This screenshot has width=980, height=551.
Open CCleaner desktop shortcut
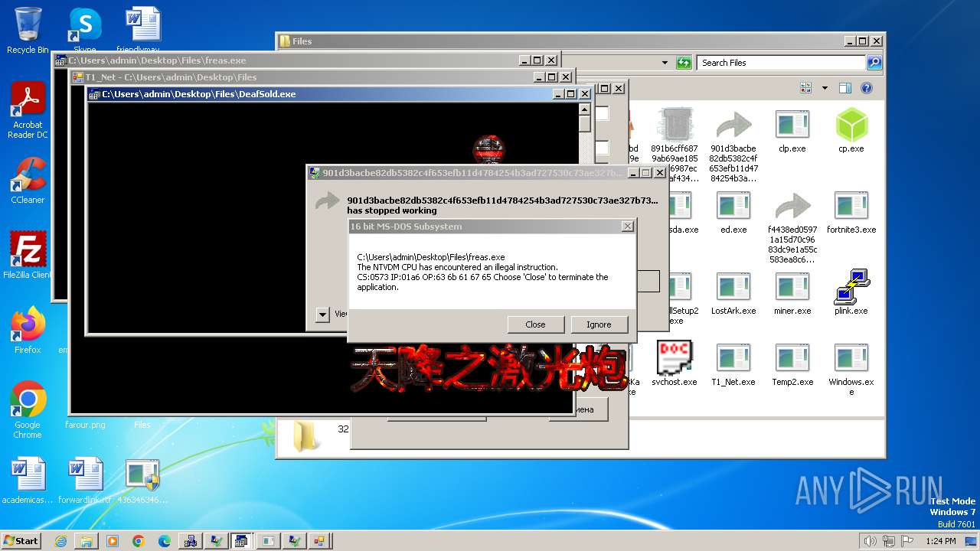28,181
